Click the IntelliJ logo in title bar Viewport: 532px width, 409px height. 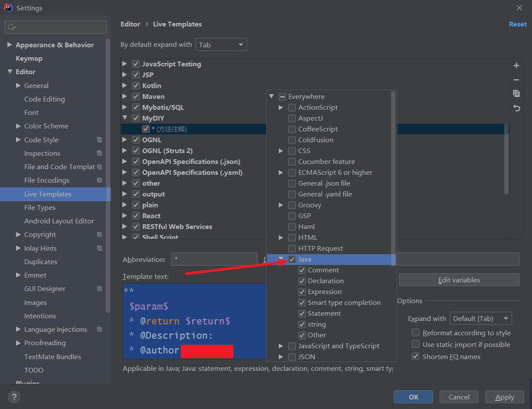[8, 8]
